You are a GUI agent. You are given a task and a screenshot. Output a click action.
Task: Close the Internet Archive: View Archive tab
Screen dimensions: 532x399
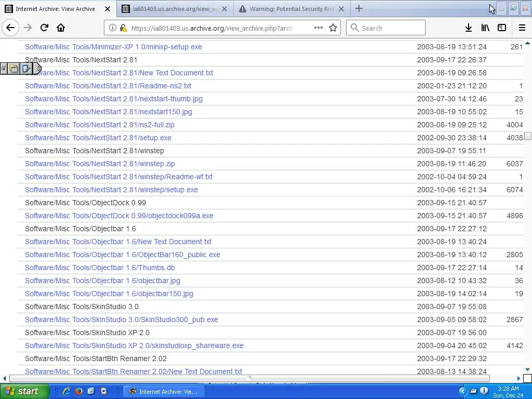(x=107, y=9)
